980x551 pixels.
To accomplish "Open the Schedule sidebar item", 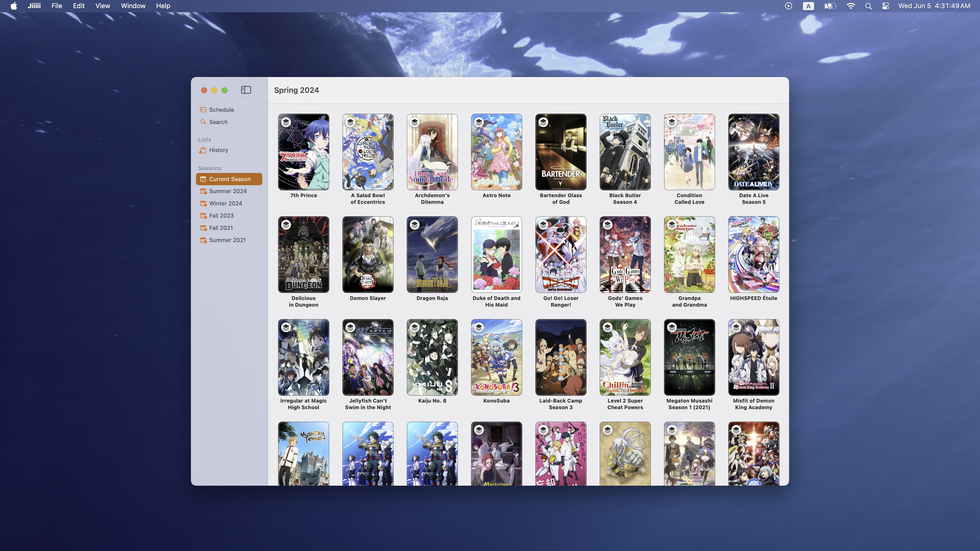I will tap(221, 109).
